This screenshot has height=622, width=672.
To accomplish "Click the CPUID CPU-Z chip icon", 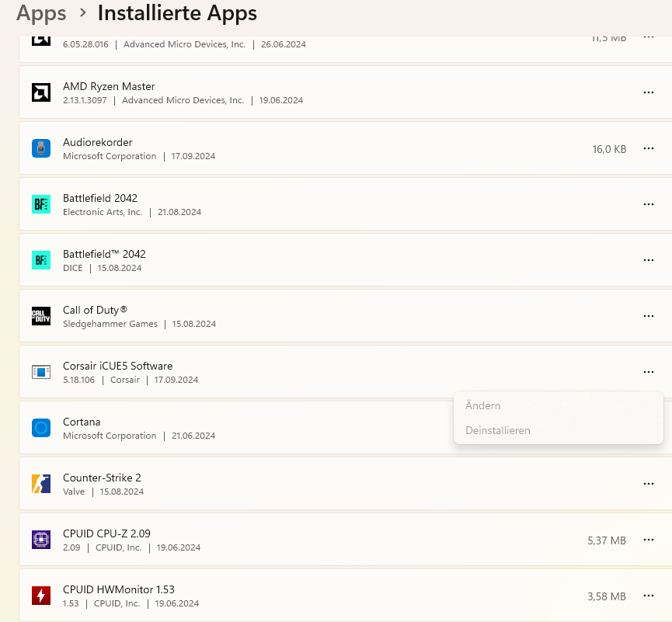I will [41, 540].
